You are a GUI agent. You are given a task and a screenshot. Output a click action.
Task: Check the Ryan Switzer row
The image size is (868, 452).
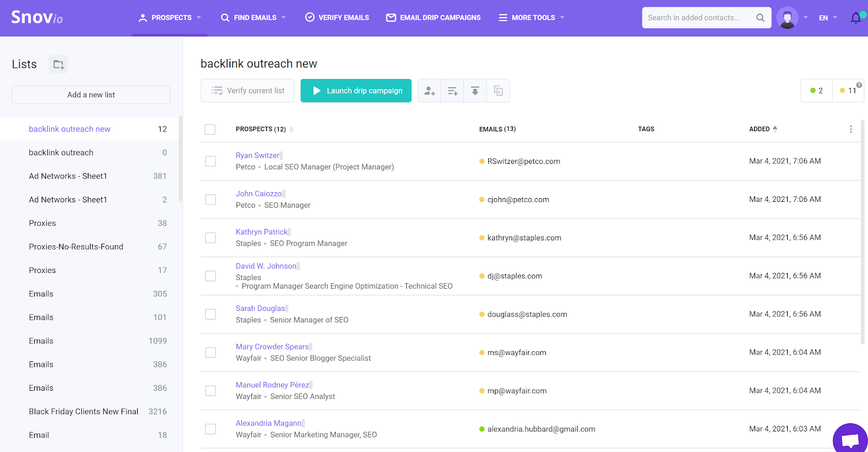coord(210,161)
